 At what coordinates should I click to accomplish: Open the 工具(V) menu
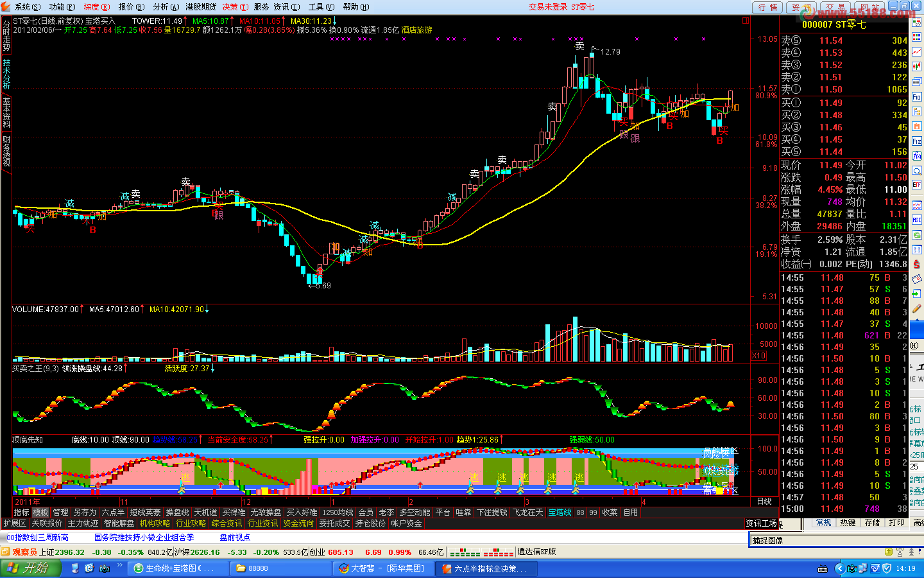tap(321, 7)
